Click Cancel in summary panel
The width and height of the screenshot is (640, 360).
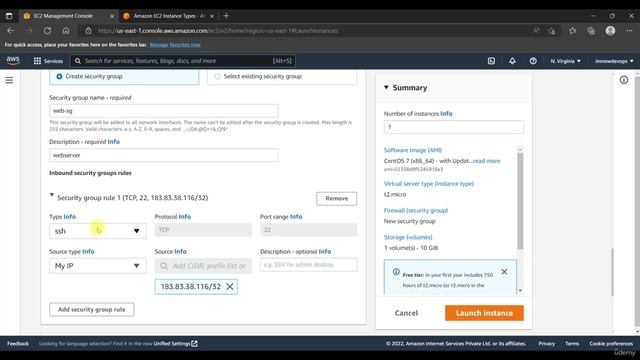click(406, 313)
